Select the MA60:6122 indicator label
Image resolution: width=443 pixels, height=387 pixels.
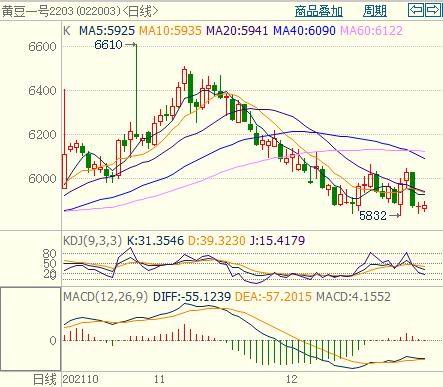(x=371, y=31)
